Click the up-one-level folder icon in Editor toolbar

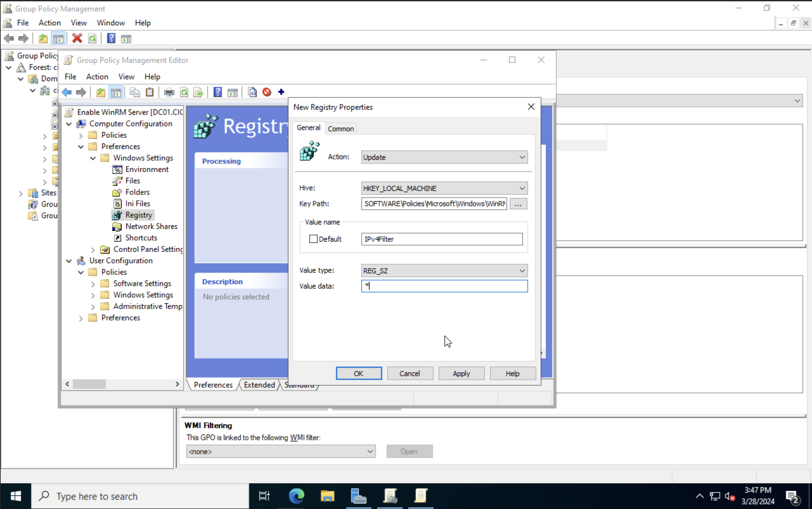pyautogui.click(x=100, y=92)
